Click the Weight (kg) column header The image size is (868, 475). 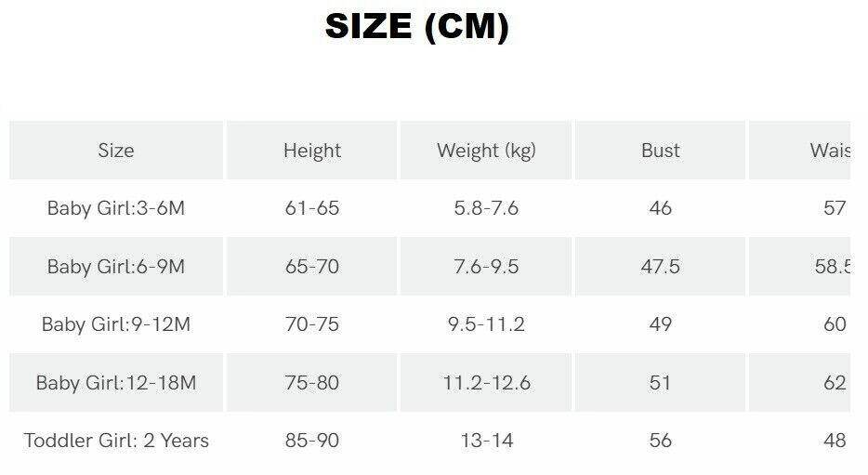coord(486,151)
